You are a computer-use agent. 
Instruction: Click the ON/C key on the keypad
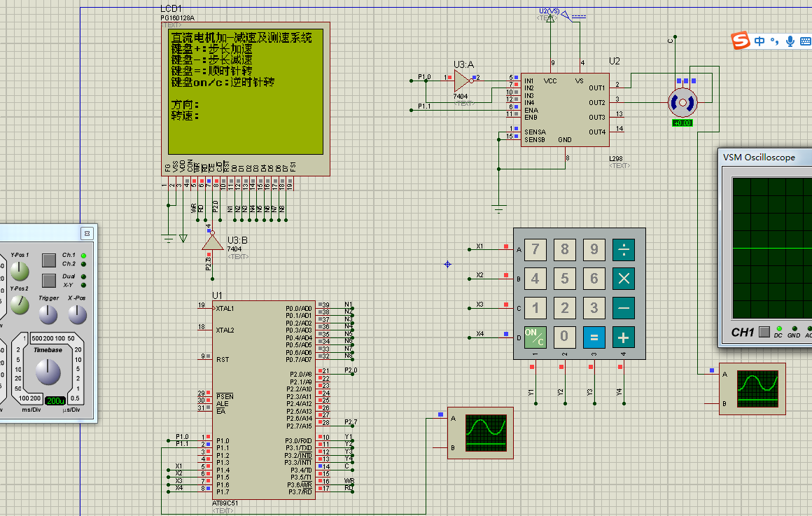pyautogui.click(x=535, y=337)
